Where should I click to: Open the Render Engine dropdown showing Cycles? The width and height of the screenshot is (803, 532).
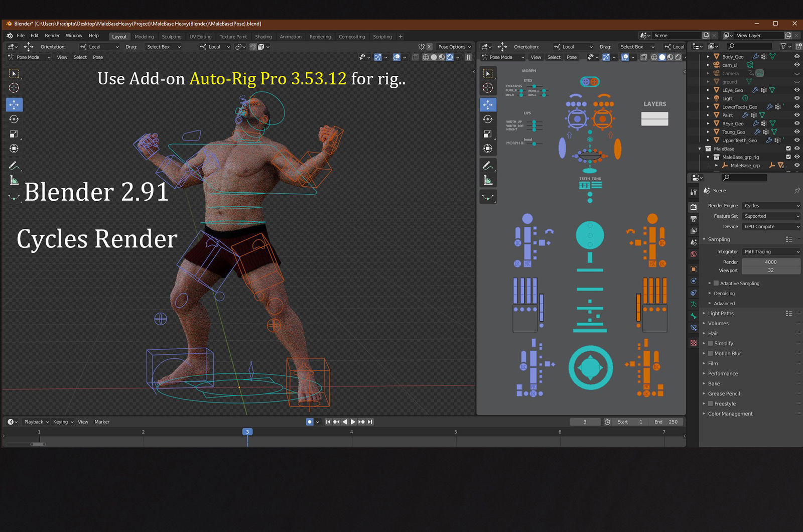coord(771,206)
